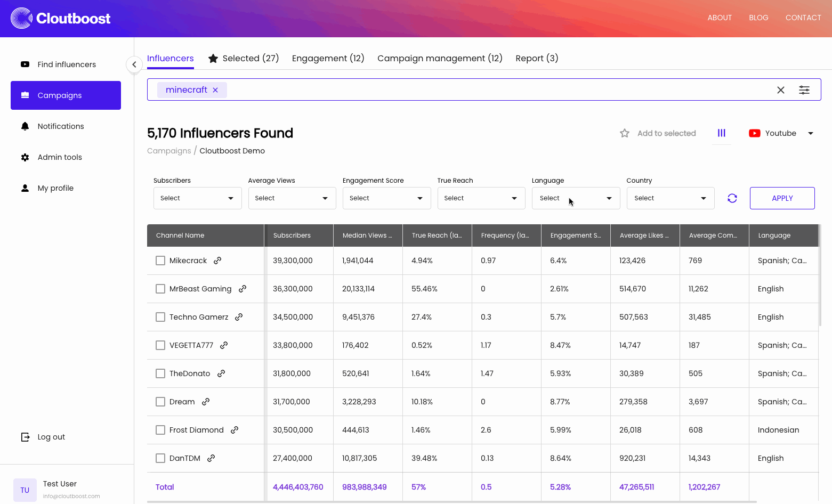Check the DanTDM row checkbox
The width and height of the screenshot is (832, 504).
tap(160, 458)
